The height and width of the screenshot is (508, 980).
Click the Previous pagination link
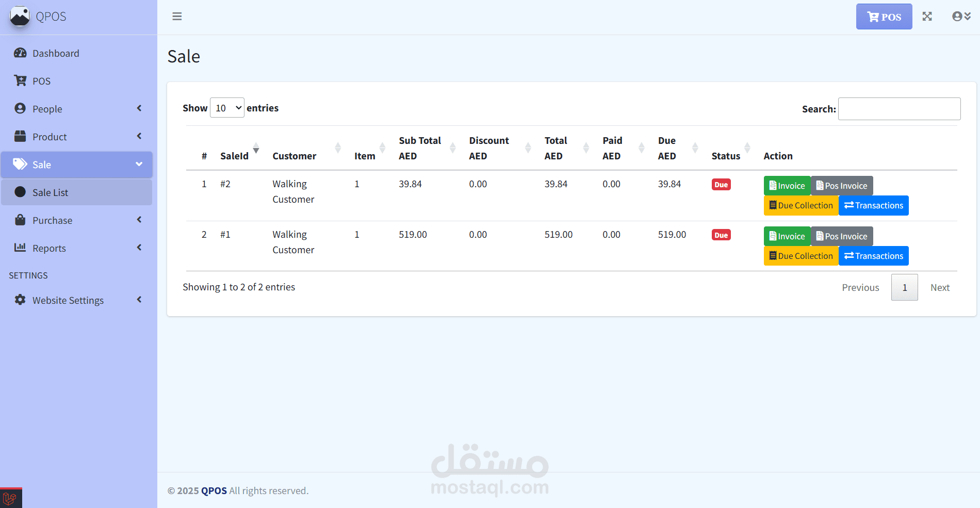click(x=860, y=287)
